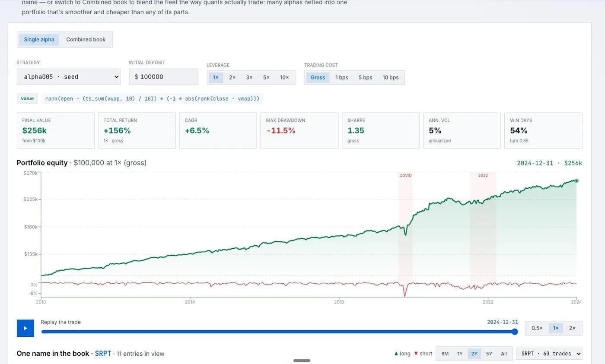Click the WIN DAYS 54% card
The image size is (605, 364).
[x=543, y=130]
